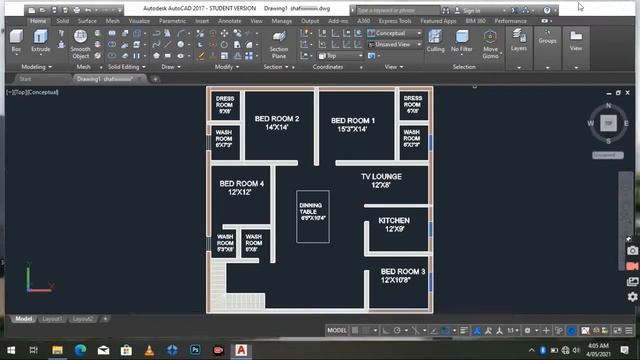Open the Express Tools ribbon tab
This screenshot has width=640, height=360.
click(x=395, y=21)
